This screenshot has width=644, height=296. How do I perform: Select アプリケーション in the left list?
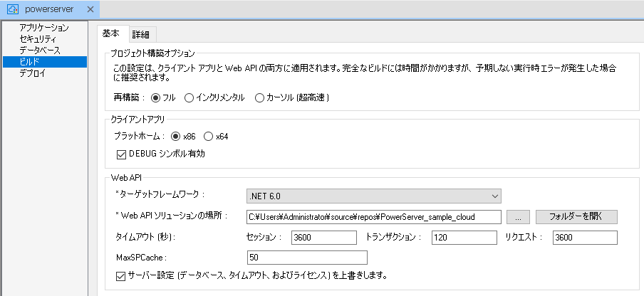click(x=44, y=28)
